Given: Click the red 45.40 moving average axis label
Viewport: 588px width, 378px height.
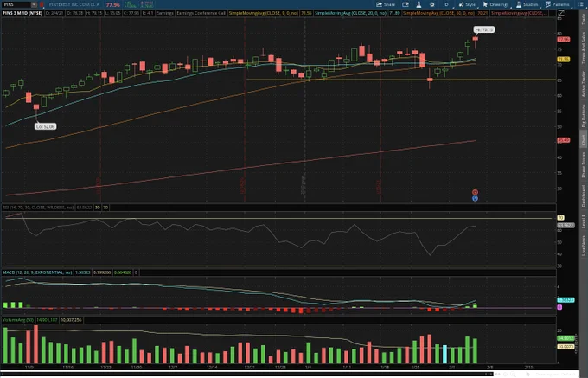Looking at the screenshot, I should coord(563,140).
